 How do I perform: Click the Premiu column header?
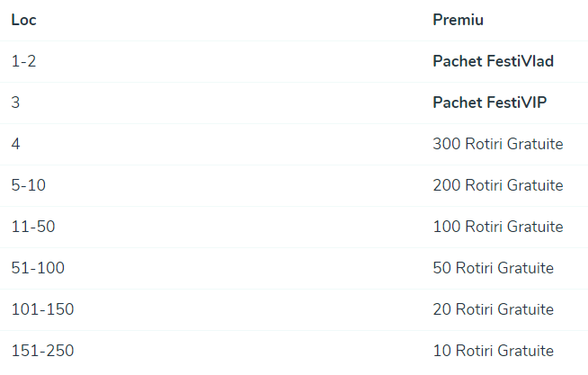point(458,20)
